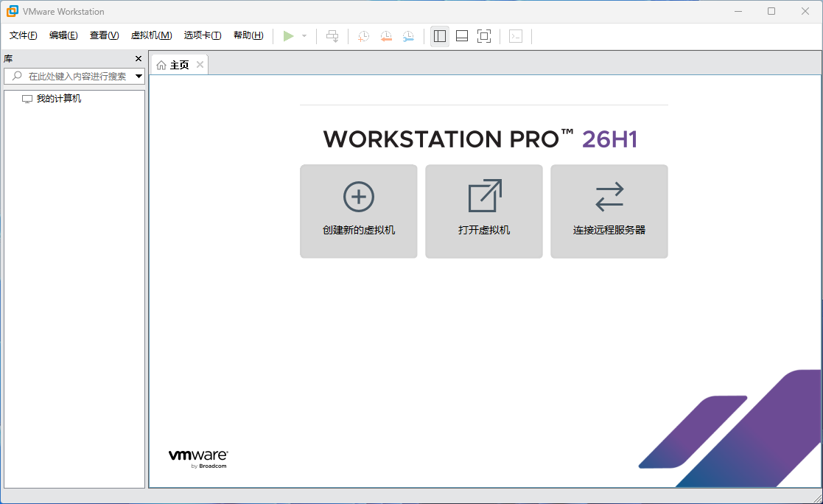Screen dimensions: 823x504
Task: Open the 虚拟机(M) menu
Action: [x=151, y=35]
